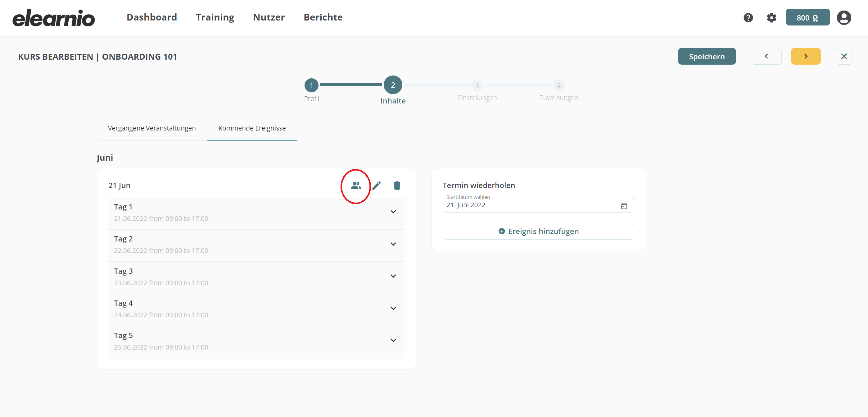Image resolution: width=868 pixels, height=417 pixels.
Task: Open the user account avatar icon
Action: (844, 17)
